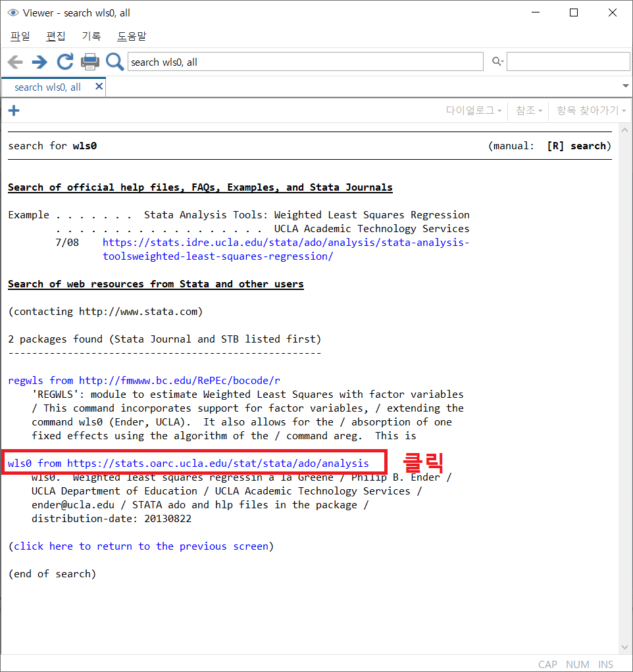Open the 참조 dropdown

529,110
